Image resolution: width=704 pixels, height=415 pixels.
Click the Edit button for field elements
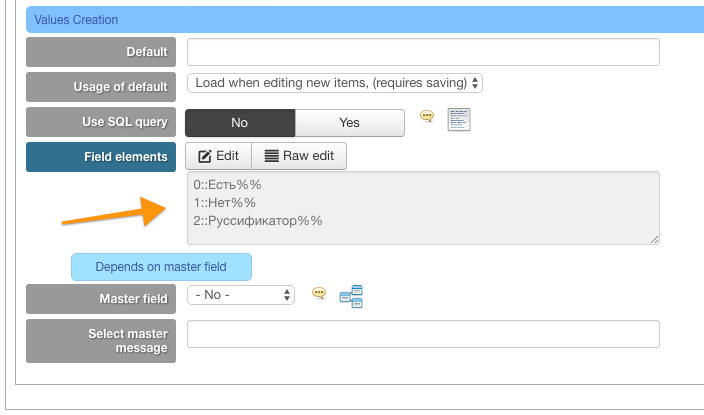point(219,156)
